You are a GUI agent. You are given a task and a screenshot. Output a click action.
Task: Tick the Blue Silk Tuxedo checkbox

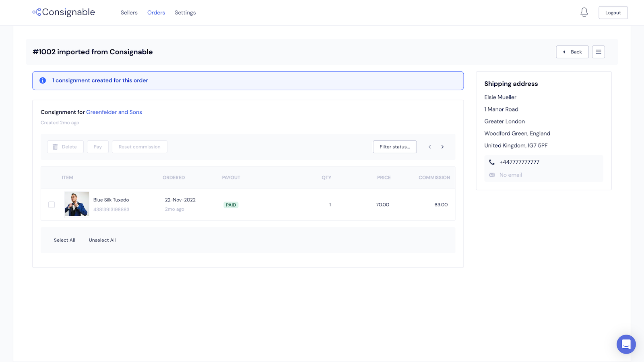[52, 205]
